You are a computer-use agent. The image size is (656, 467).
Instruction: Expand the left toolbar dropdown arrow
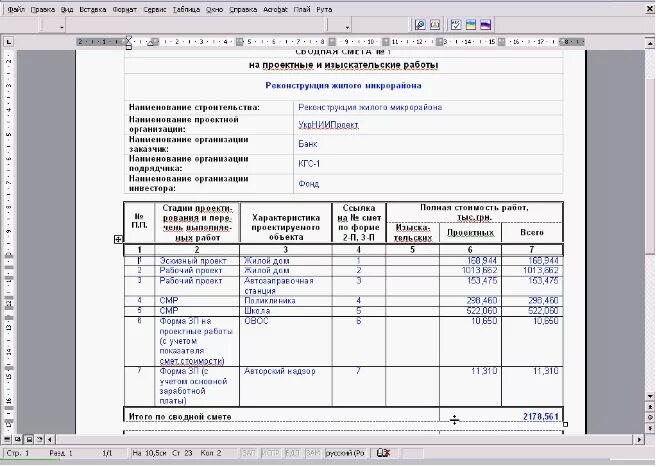tap(62, 27)
